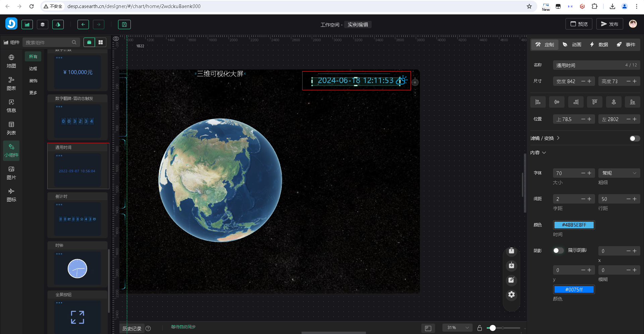This screenshot has height=334, width=644.
Task: Open the 31% zoom level dropdown
Action: point(457,328)
